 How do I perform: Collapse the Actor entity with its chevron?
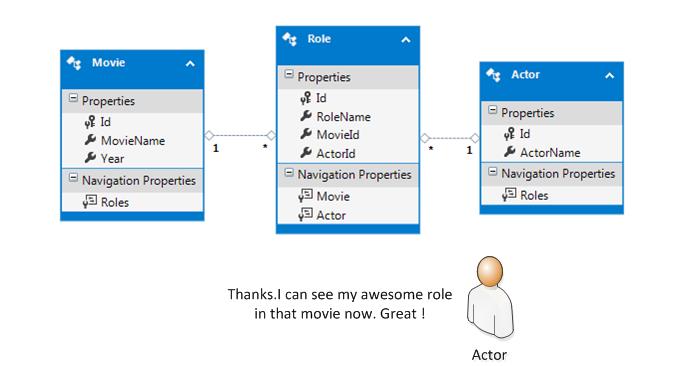[x=609, y=75]
